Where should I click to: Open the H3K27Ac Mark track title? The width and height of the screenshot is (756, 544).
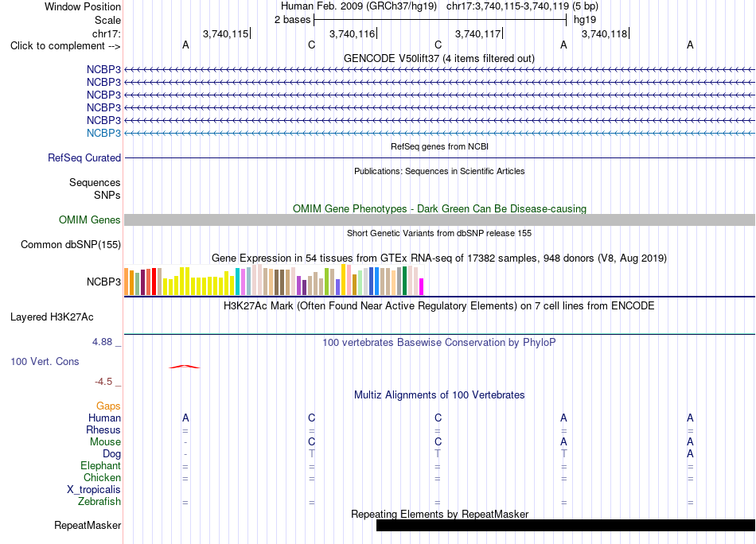[x=439, y=306]
